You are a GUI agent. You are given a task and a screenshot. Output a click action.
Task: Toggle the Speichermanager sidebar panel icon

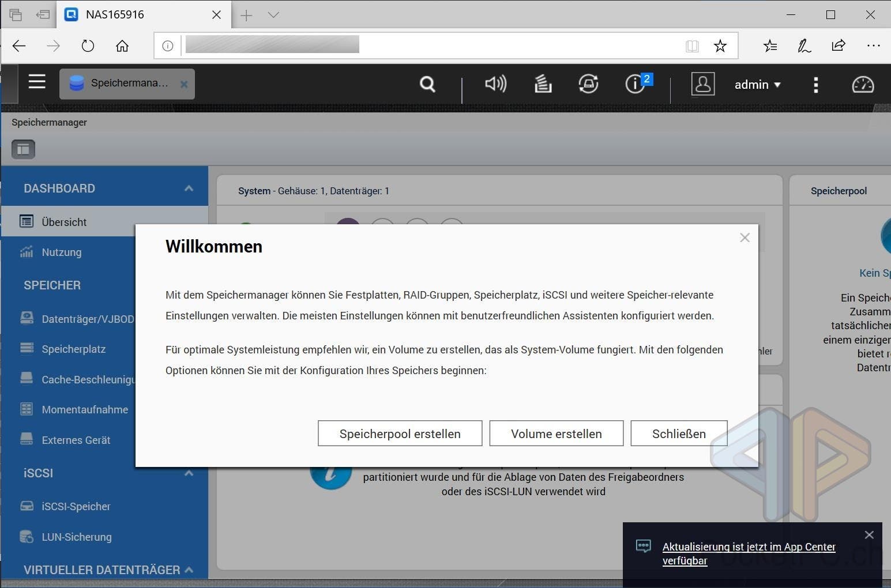click(24, 149)
